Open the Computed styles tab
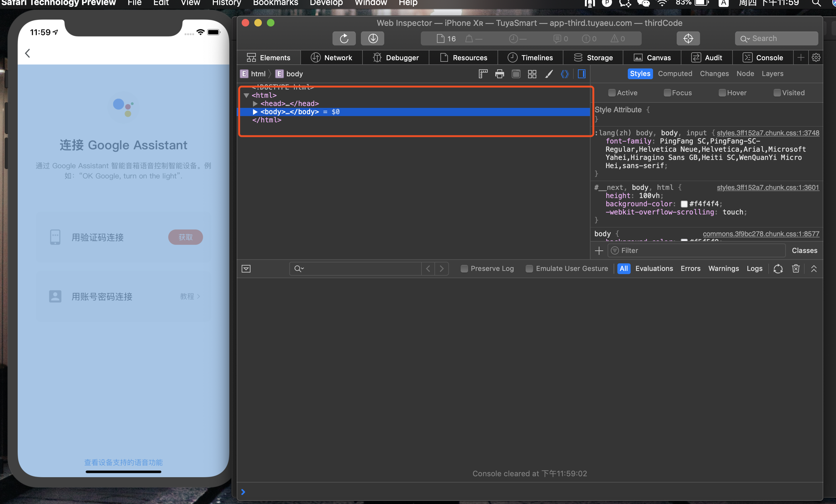 (675, 73)
